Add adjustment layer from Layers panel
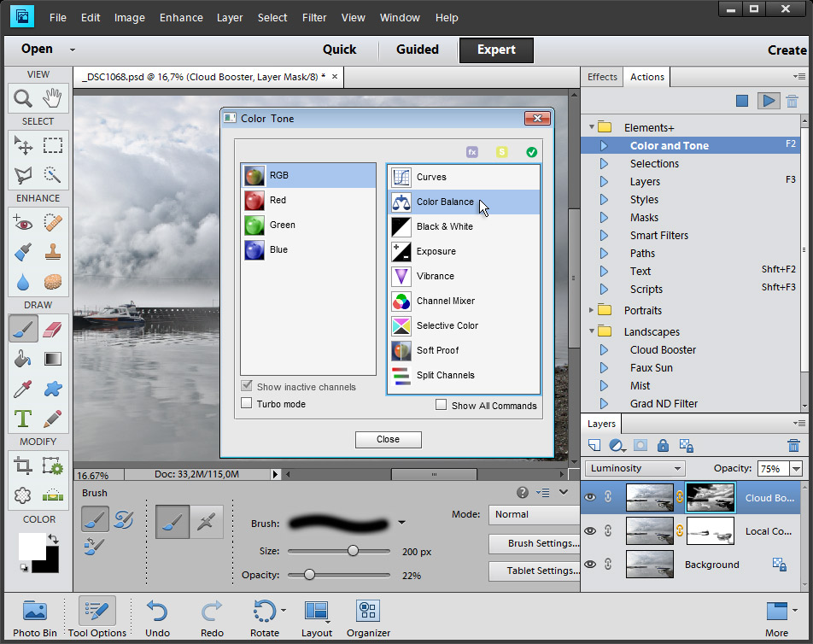Image resolution: width=813 pixels, height=644 pixels. (617, 445)
